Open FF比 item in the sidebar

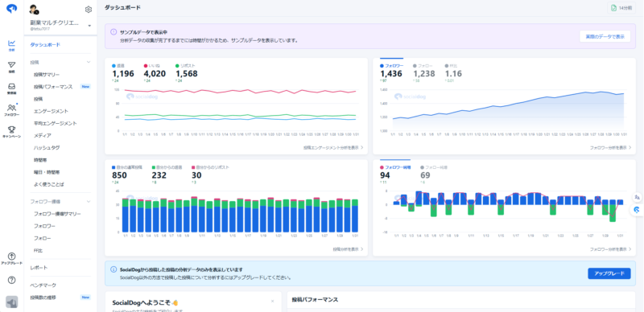[x=38, y=250]
